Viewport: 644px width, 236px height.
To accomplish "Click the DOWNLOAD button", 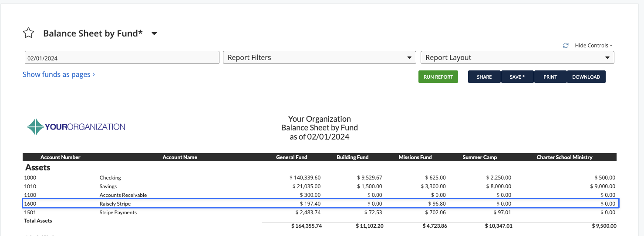I will (x=586, y=77).
